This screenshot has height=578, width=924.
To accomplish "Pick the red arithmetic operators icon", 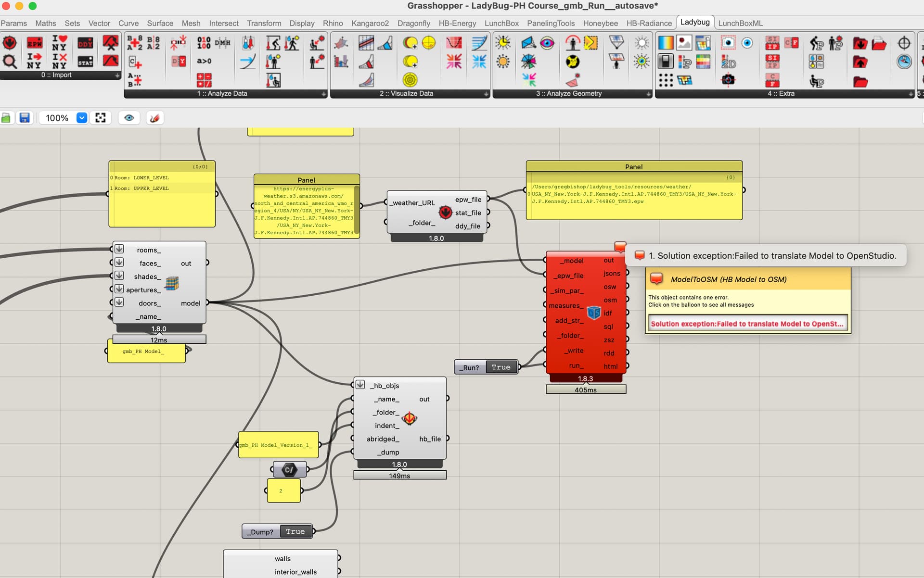I will coord(204,80).
